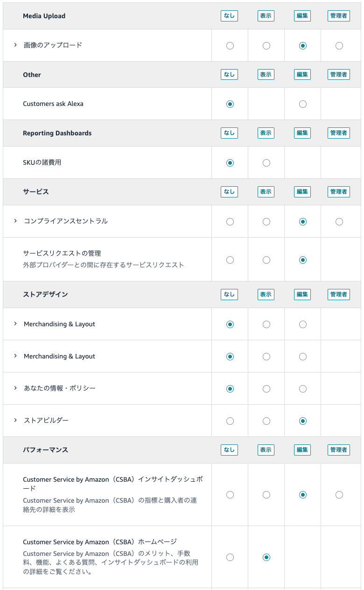Select 編集 for コンプライアンスセントラル
The height and width of the screenshot is (590, 364).
click(x=303, y=222)
